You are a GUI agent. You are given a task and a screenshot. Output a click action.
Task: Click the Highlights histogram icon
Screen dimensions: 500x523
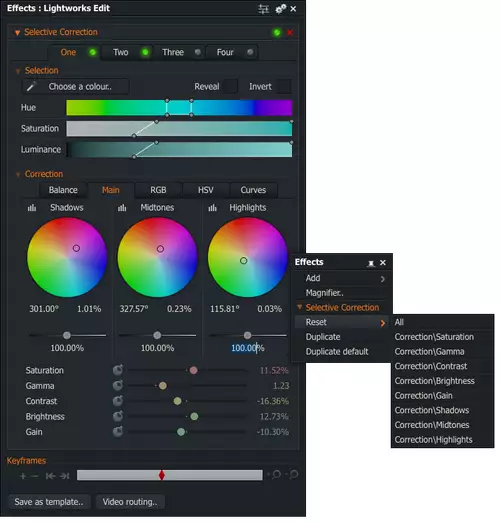(212, 208)
